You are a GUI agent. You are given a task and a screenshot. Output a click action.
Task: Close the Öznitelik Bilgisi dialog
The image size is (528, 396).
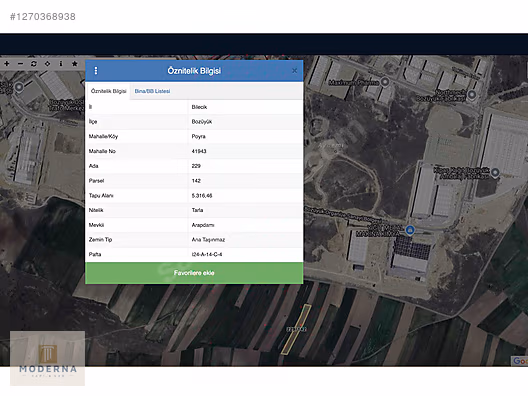point(294,71)
